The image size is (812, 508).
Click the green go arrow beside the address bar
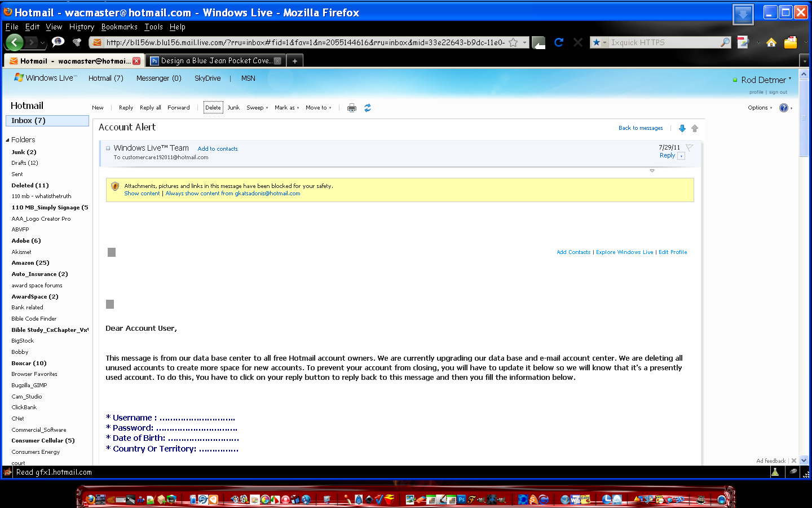(539, 43)
